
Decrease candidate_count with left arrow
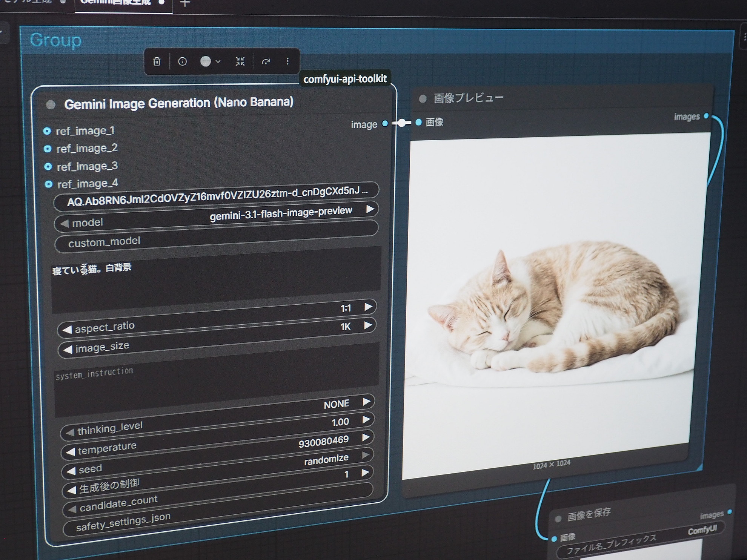72,509
